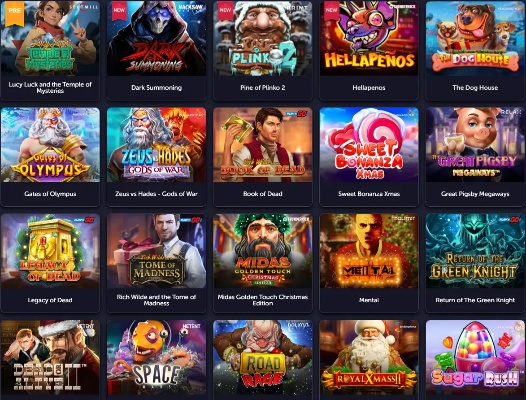
Task: Launch the Road Rage game artwork
Action: point(263,358)
